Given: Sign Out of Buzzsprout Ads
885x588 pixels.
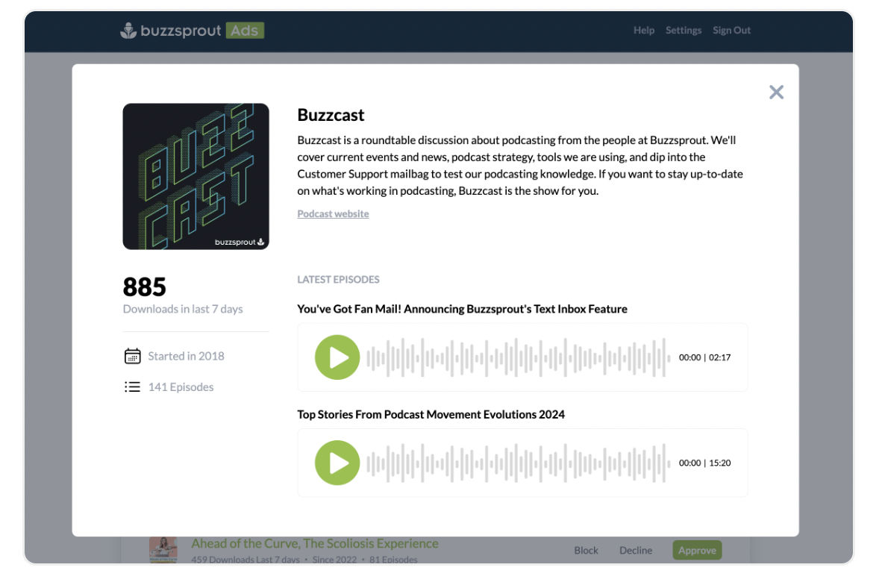Looking at the screenshot, I should [x=731, y=31].
